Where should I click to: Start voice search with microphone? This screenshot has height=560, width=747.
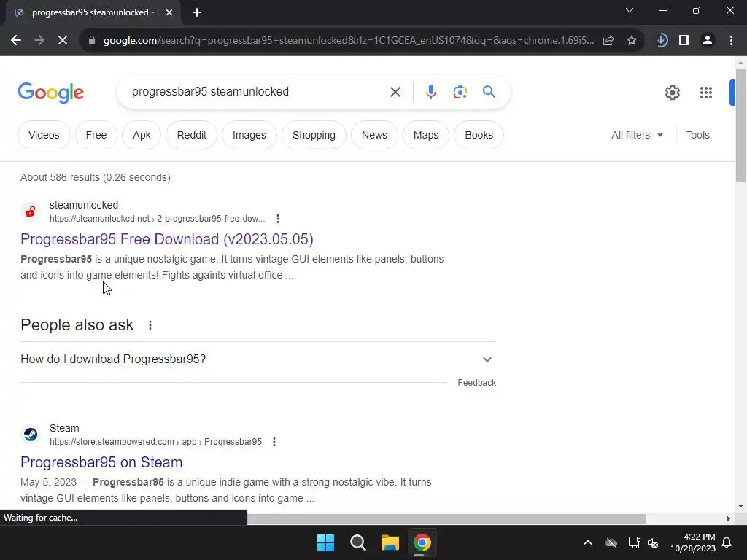pos(430,92)
